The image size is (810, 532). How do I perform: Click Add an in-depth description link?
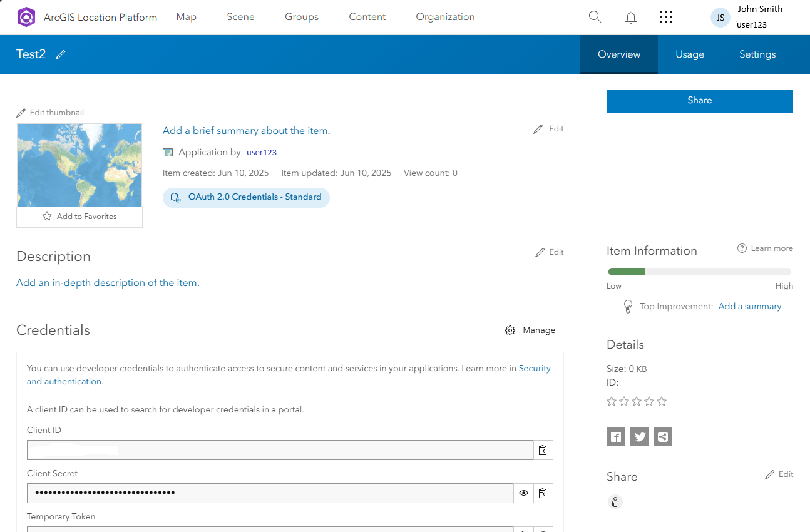click(x=108, y=283)
